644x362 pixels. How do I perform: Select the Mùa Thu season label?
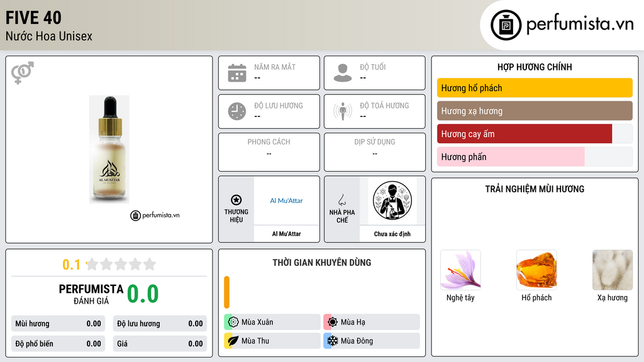point(255,341)
